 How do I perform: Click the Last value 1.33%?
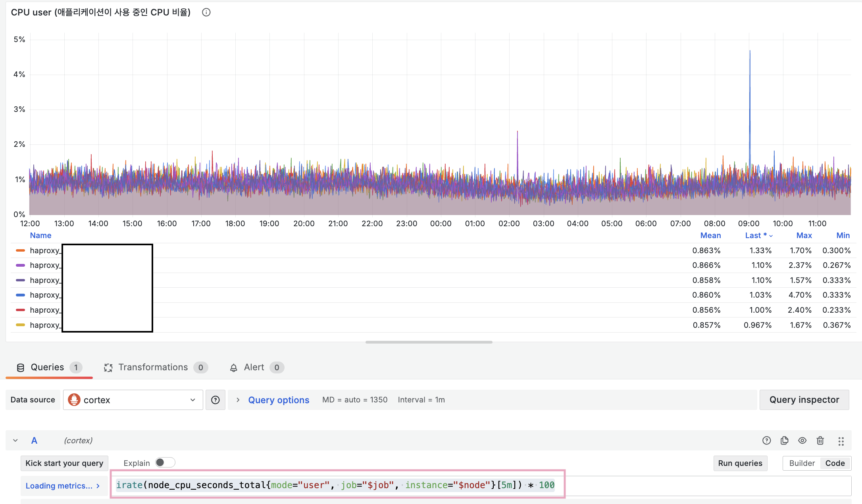coord(760,250)
